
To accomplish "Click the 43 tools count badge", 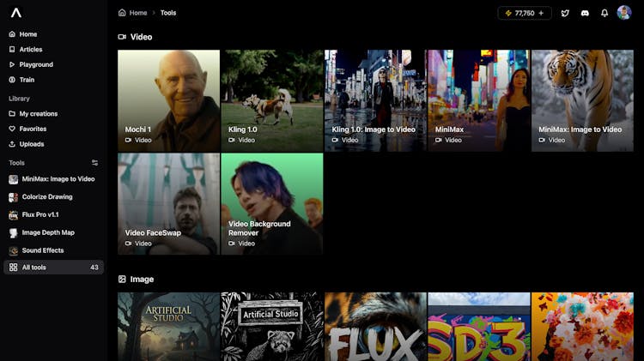I will pyautogui.click(x=94, y=267).
